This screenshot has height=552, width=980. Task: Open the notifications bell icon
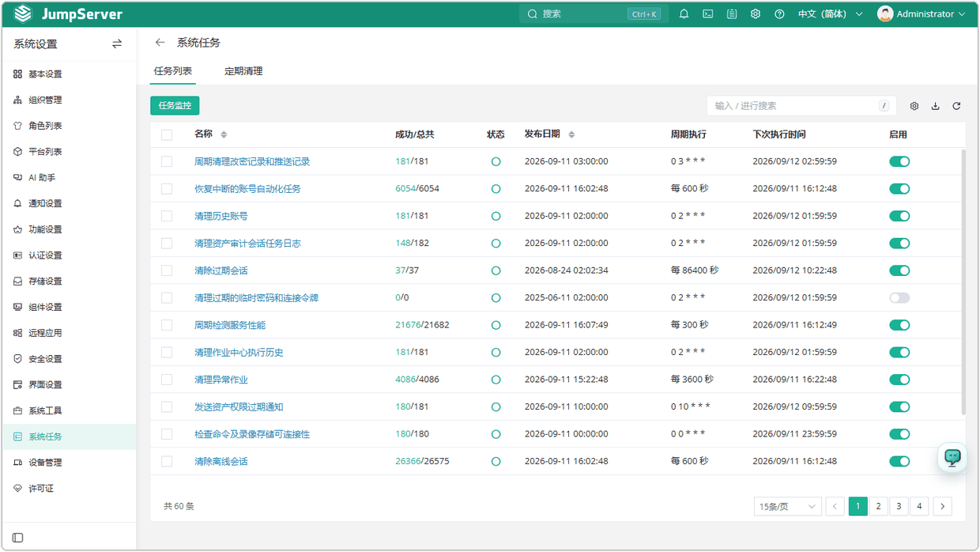point(684,14)
